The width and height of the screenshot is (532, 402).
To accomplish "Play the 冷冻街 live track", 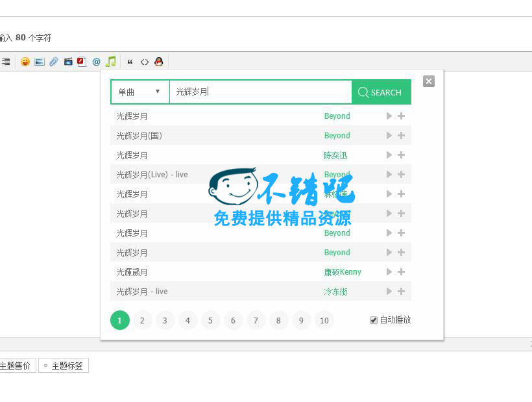I will pos(389,292).
